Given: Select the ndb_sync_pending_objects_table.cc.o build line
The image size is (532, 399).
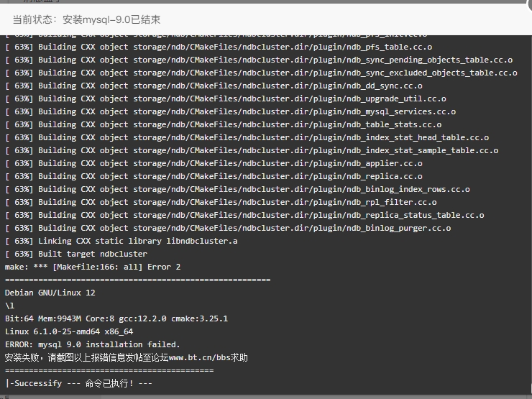Looking at the screenshot, I should (x=259, y=60).
